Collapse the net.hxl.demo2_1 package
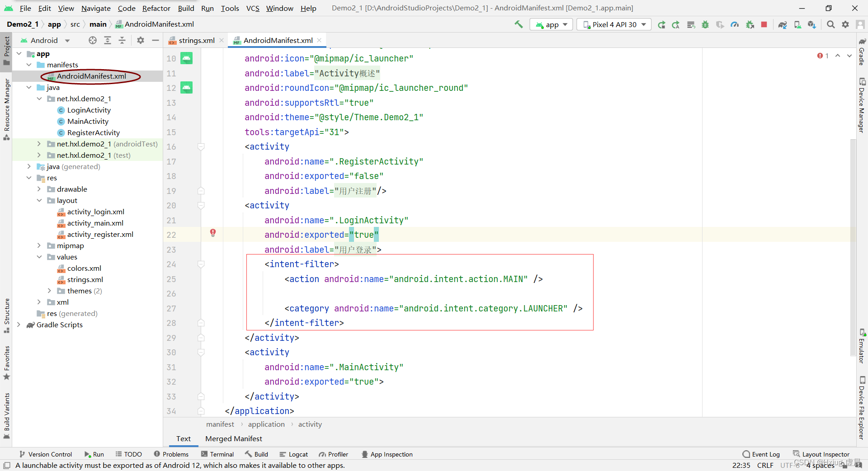Viewport: 868px width, 471px height. tap(39, 99)
